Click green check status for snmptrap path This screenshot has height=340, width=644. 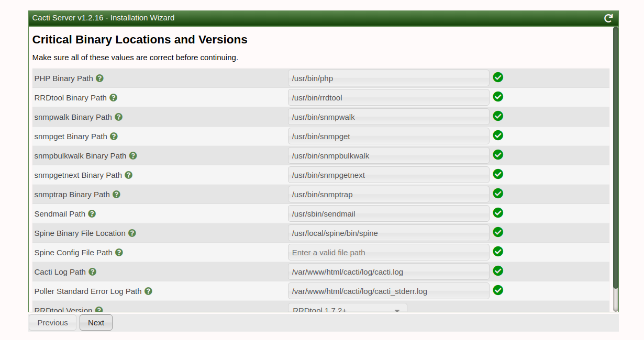[x=498, y=194]
